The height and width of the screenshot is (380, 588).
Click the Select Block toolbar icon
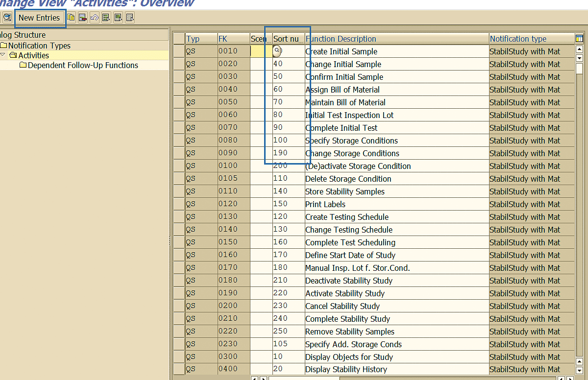(x=118, y=18)
